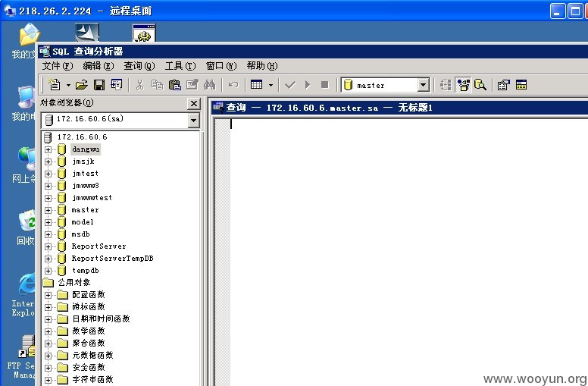Viewport: 588px width, 386px height.
Task: Open the New Query dropdown arrow
Action: point(68,85)
